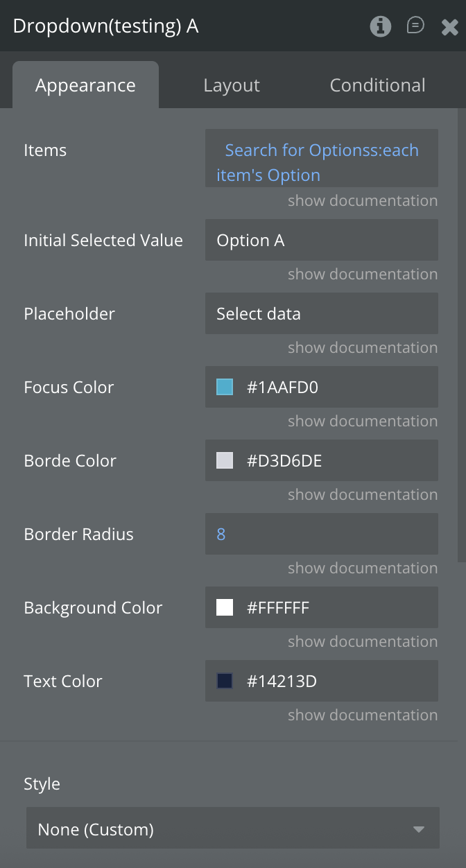Go to the Conditional tab
The width and height of the screenshot is (466, 868).
377,85
